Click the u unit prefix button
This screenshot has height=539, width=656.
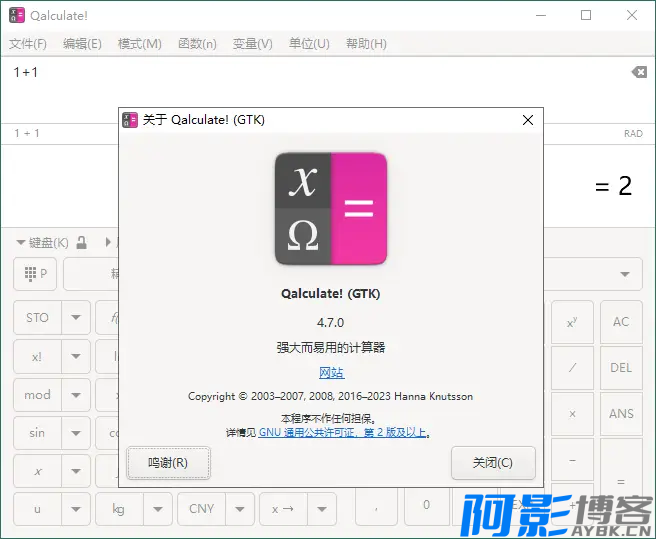point(37,509)
